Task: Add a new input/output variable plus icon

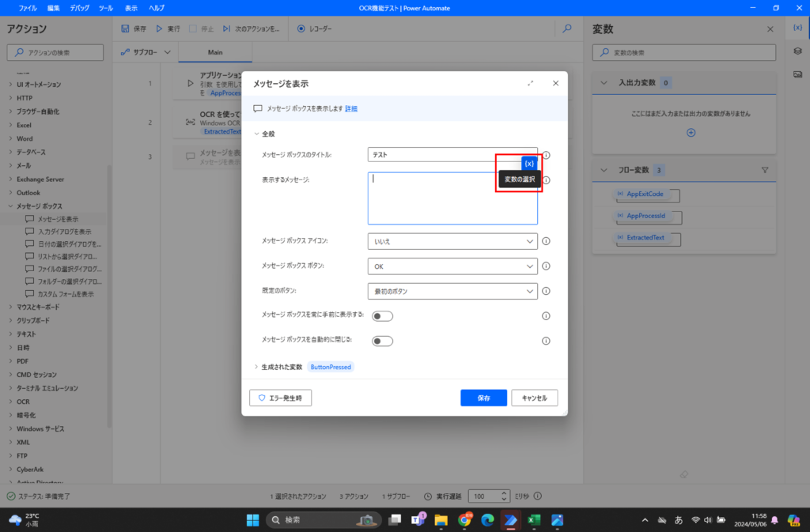Action: [691, 133]
